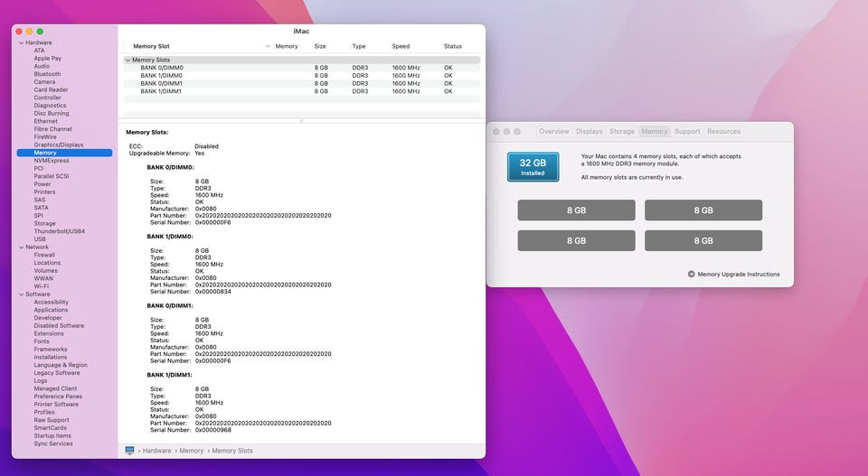Select NVMExpress in the sidebar
The image size is (868, 476).
[x=52, y=161]
